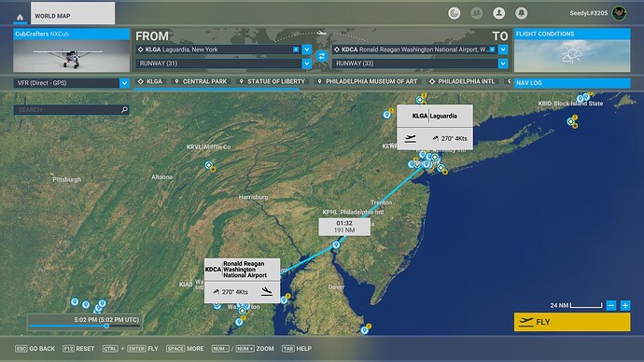Expand the RUNWAY (31) dropdown
644x362 pixels.
click(307, 63)
